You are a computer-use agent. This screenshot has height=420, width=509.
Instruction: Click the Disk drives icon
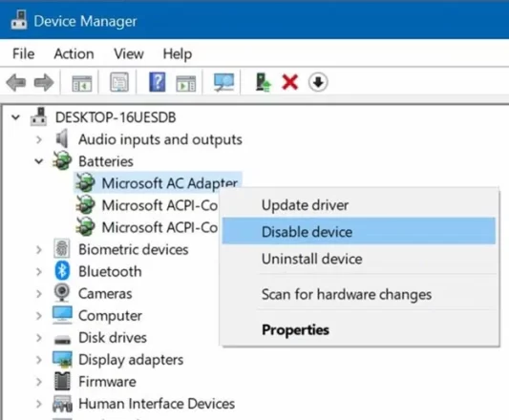62,339
